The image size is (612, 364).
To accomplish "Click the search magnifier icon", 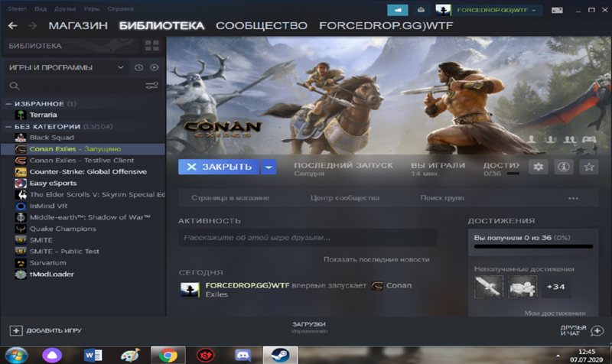I will coord(15,86).
